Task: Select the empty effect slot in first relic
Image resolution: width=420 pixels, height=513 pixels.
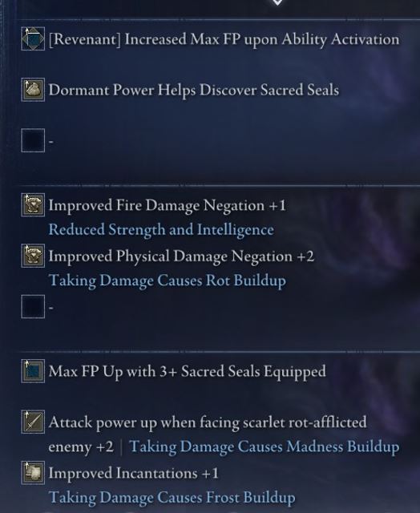Action: [x=33, y=140]
